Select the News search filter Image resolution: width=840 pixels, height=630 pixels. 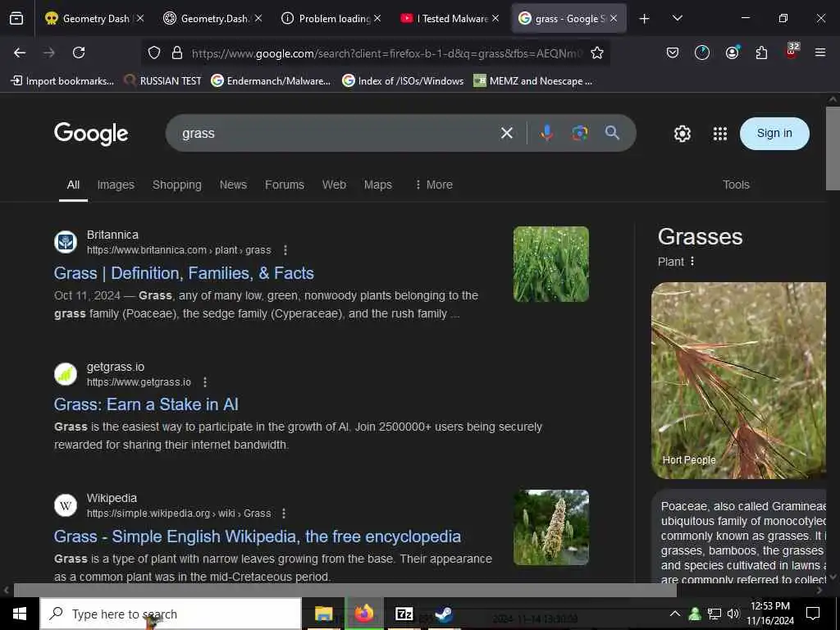233,185
